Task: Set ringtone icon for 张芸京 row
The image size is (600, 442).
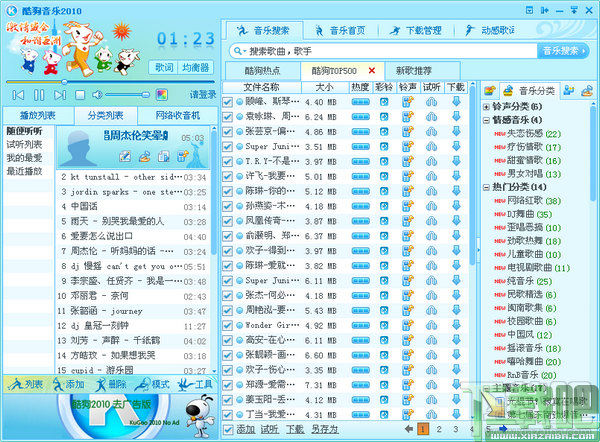Action: pyautogui.click(x=408, y=132)
